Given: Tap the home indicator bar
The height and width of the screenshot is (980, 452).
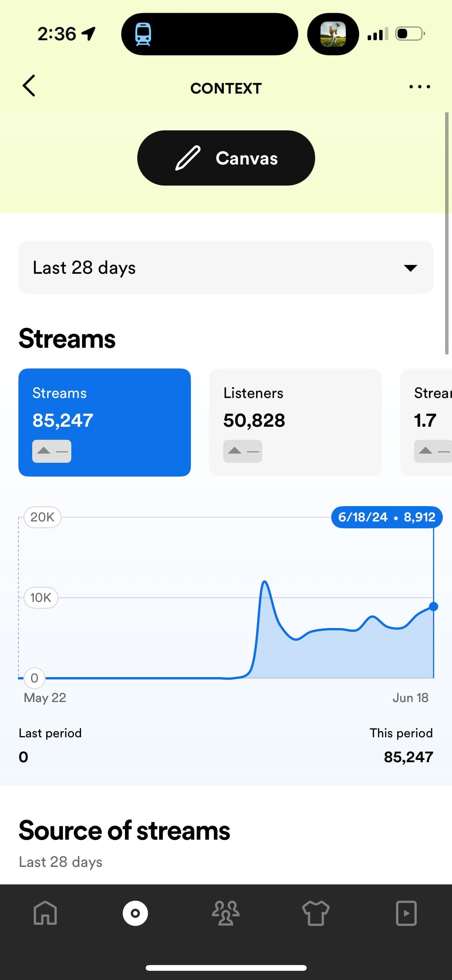Looking at the screenshot, I should (x=226, y=968).
